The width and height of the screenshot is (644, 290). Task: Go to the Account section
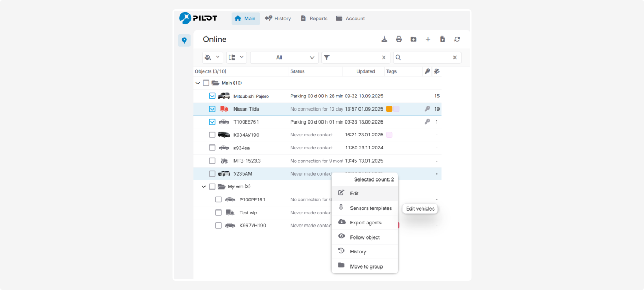coord(350,19)
